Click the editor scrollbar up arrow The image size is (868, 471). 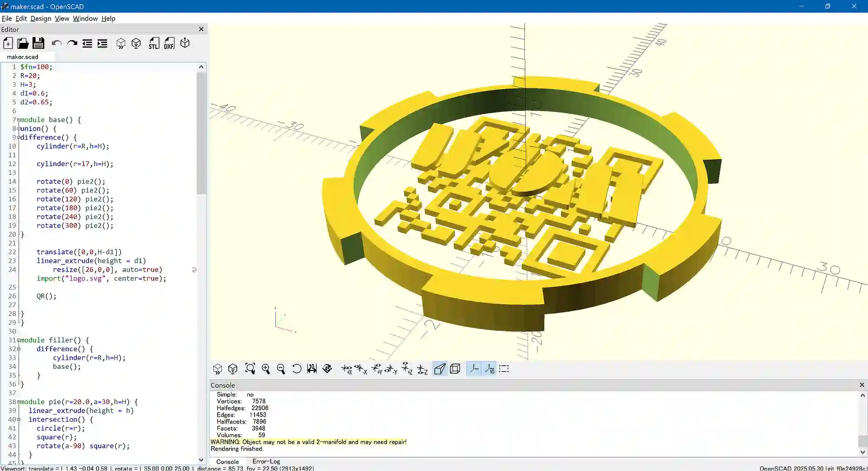[201, 67]
